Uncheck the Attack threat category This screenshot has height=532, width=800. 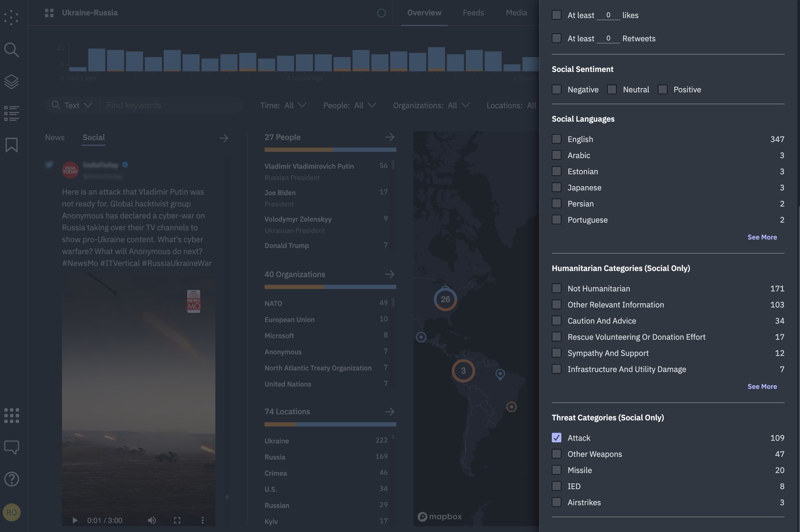557,438
